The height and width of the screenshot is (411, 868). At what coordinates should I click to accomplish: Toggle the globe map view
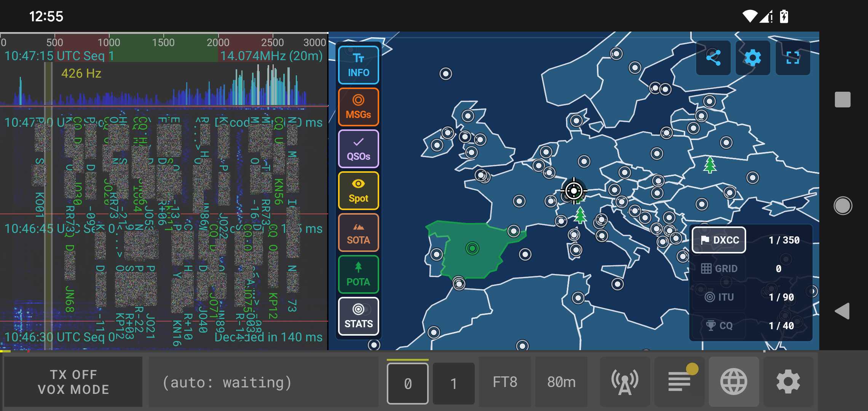pos(734,382)
